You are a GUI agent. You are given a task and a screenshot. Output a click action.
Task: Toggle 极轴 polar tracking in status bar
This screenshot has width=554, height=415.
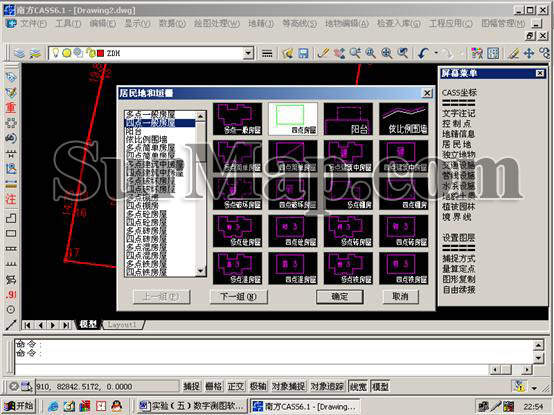[258, 386]
